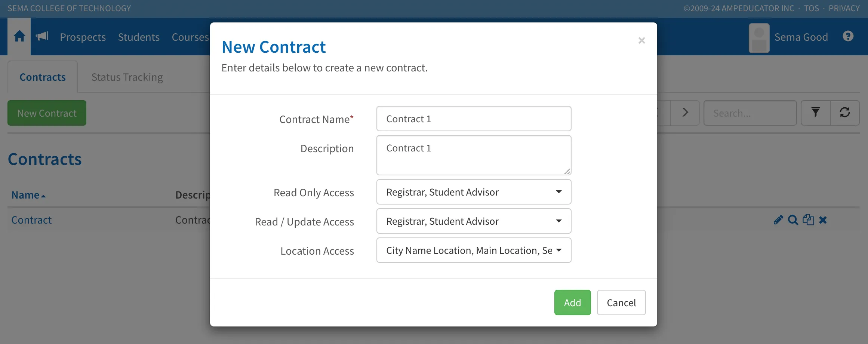
Task: Click the Cancel button
Action: pos(621,302)
